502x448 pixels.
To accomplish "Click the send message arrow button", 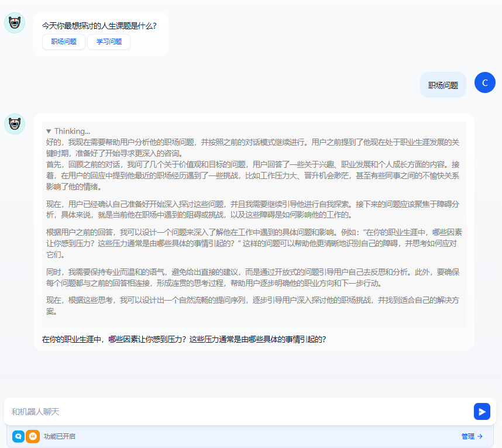I will (482, 412).
